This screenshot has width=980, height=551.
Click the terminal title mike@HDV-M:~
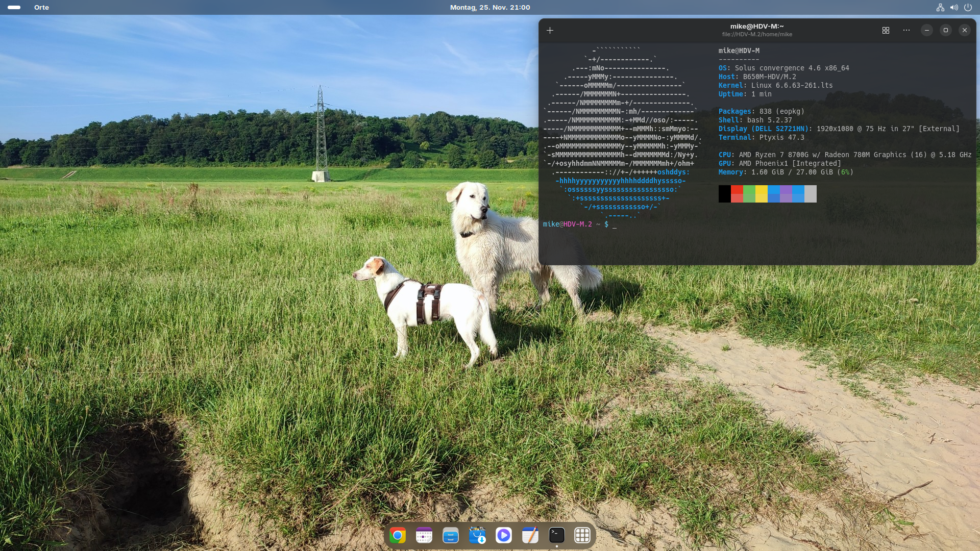(756, 26)
